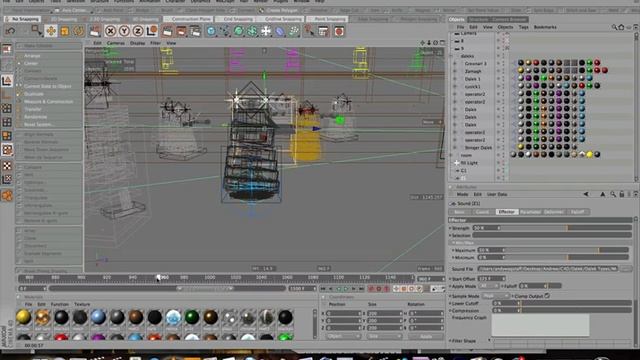Click the recent tools icon in toolbar
Viewport: 640px width, 360px height.
pyautogui.click(x=95, y=31)
